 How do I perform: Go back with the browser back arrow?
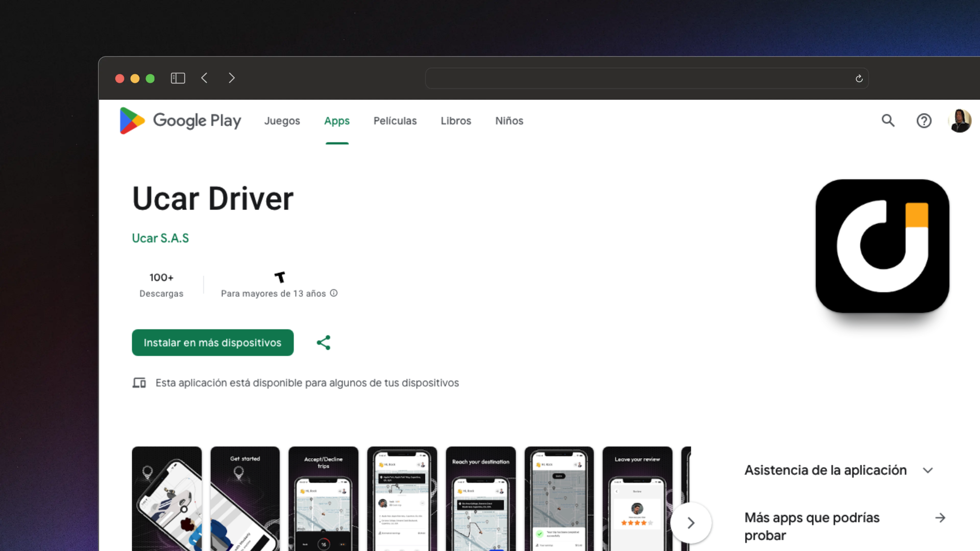pyautogui.click(x=204, y=78)
